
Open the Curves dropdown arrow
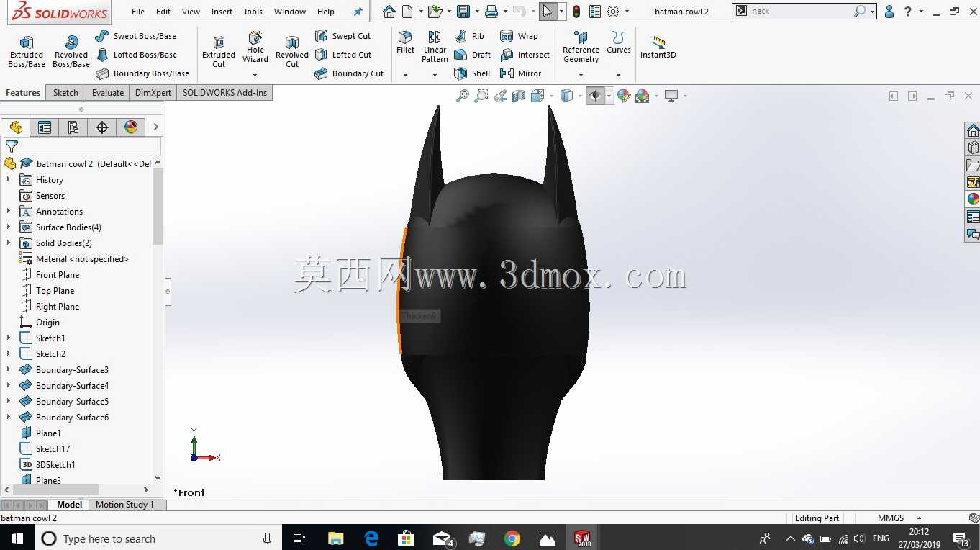click(x=618, y=75)
